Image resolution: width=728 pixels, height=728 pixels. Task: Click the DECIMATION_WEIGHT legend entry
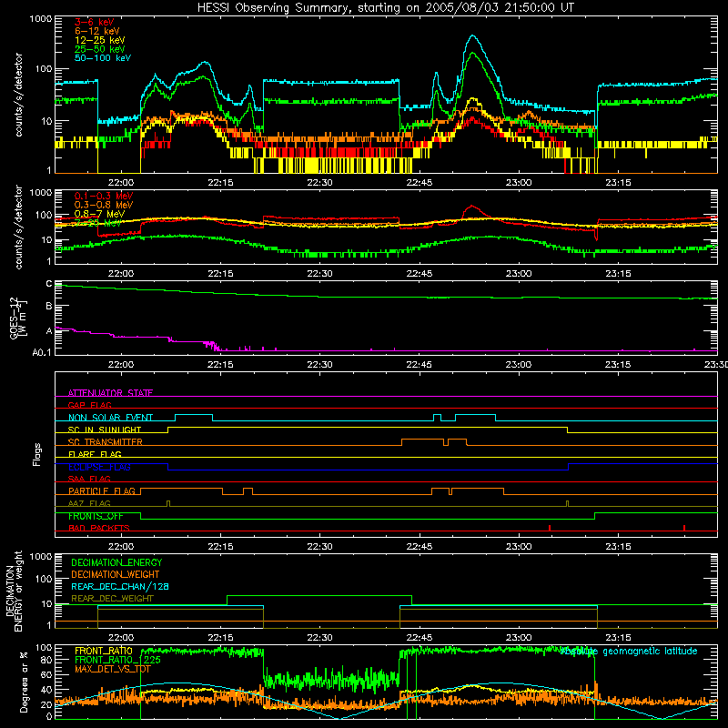(116, 575)
